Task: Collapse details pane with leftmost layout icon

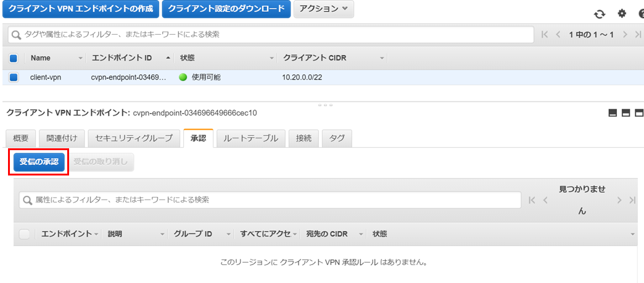Action: 613,113
